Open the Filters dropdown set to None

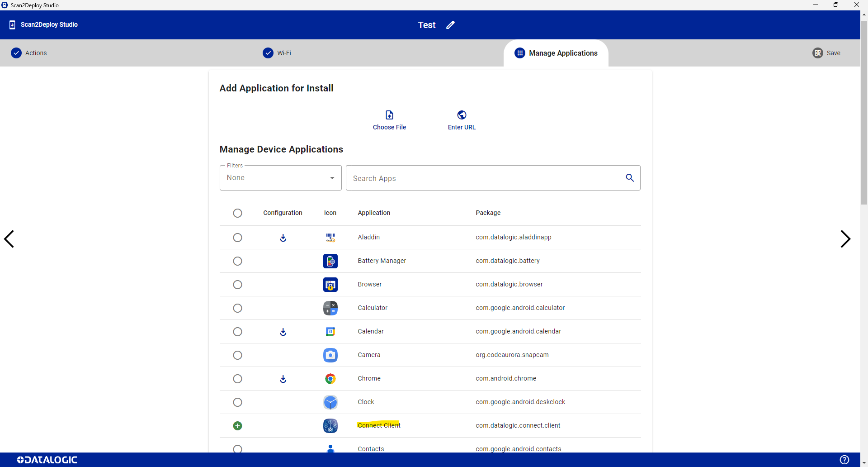click(x=280, y=178)
